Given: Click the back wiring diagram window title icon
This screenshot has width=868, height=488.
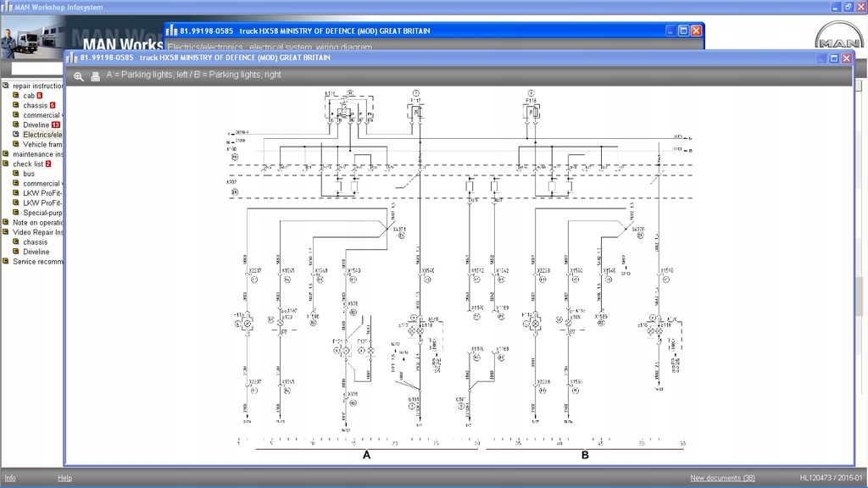Looking at the screenshot, I should [x=171, y=31].
